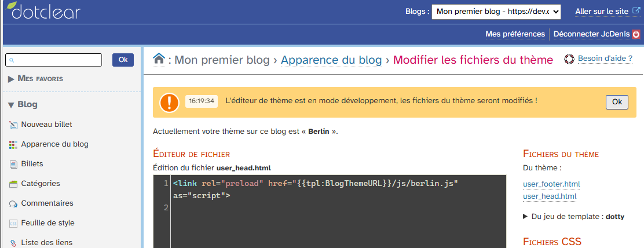The width and height of the screenshot is (644, 248).
Task: Open the home dashboard icon in breadcrumb
Action: point(159,60)
